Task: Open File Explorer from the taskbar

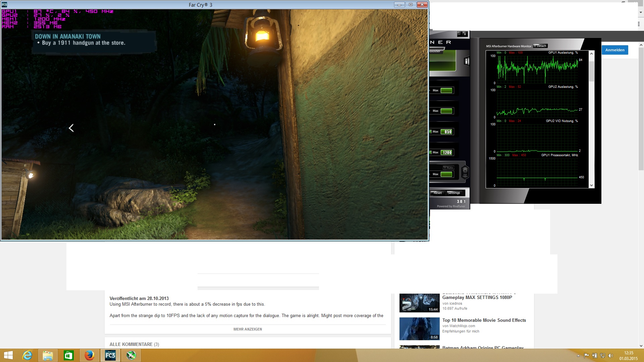Action: click(48, 355)
